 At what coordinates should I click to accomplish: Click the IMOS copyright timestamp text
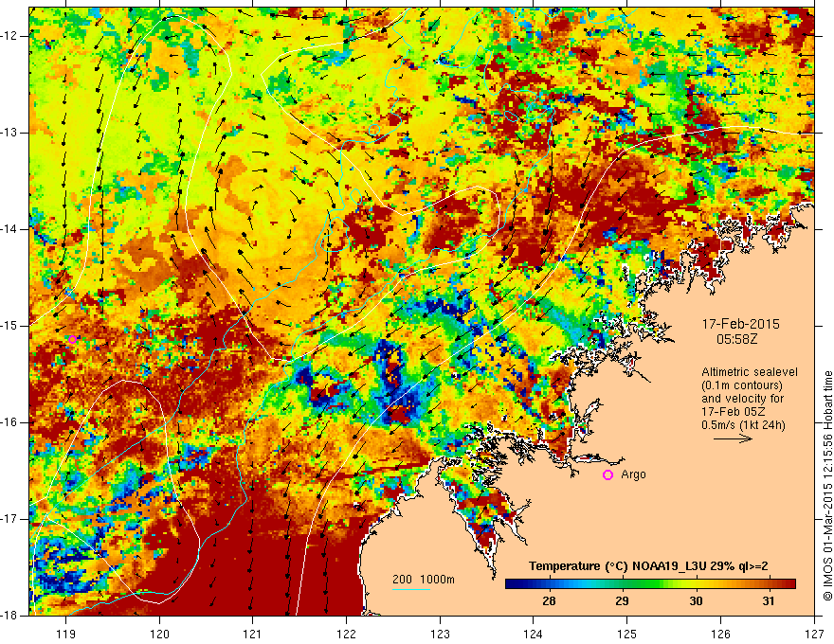click(827, 487)
